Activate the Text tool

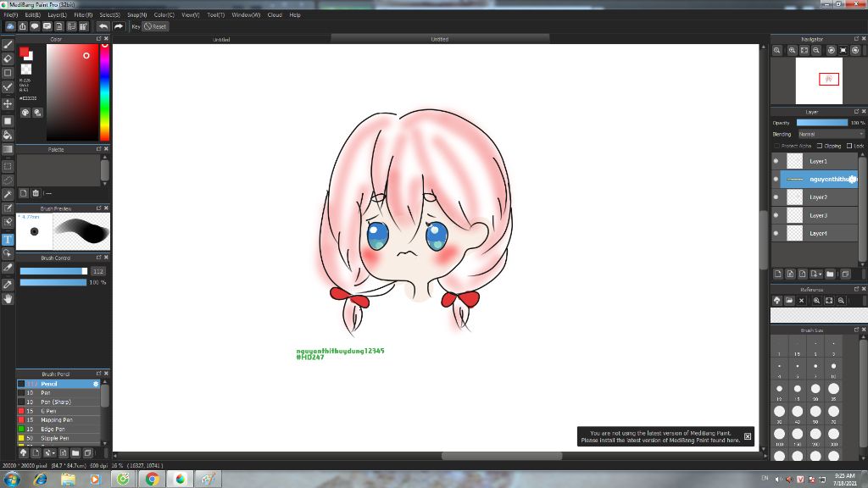pyautogui.click(x=8, y=240)
